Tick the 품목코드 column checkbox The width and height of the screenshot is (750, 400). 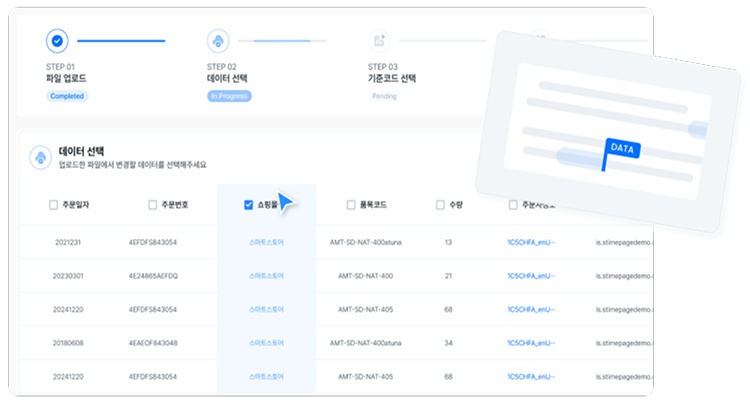[351, 205]
